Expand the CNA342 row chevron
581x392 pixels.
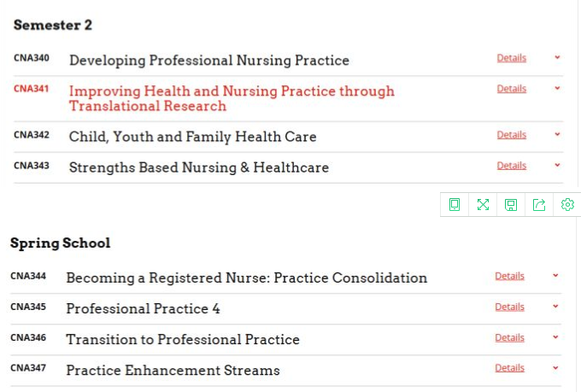tap(557, 135)
